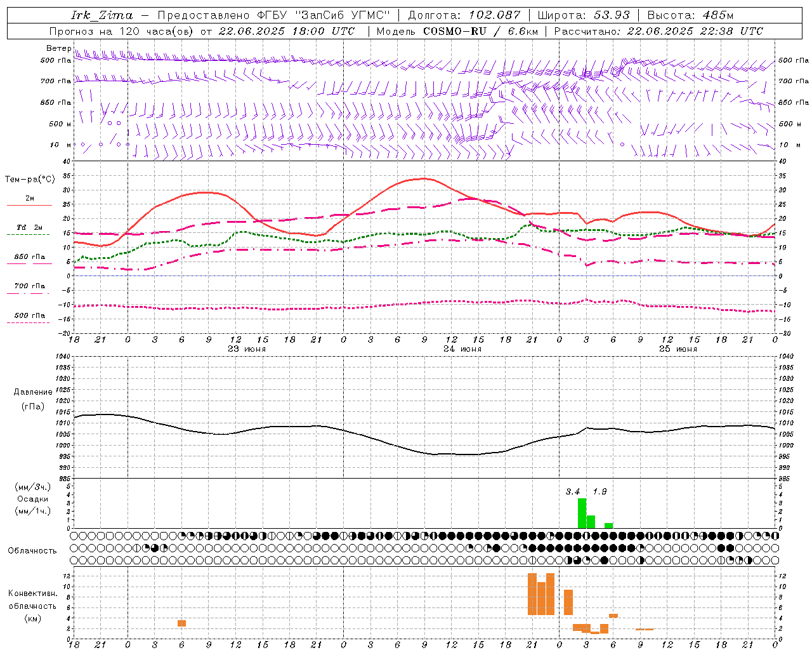Click the (мм/1ч.) unit label
Image resolution: width=812 pixels, height=650 pixels.
tap(33, 511)
